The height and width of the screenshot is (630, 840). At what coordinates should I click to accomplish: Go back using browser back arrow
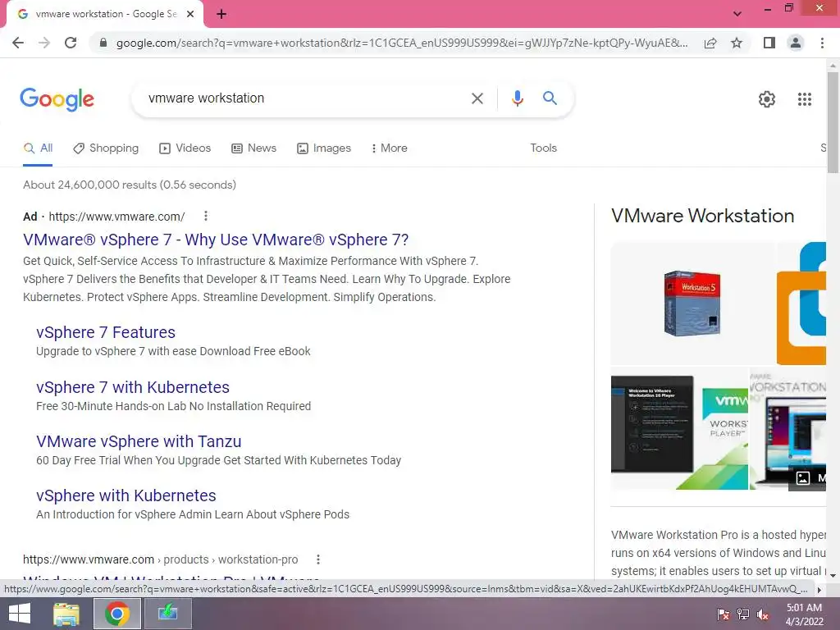pyautogui.click(x=18, y=43)
